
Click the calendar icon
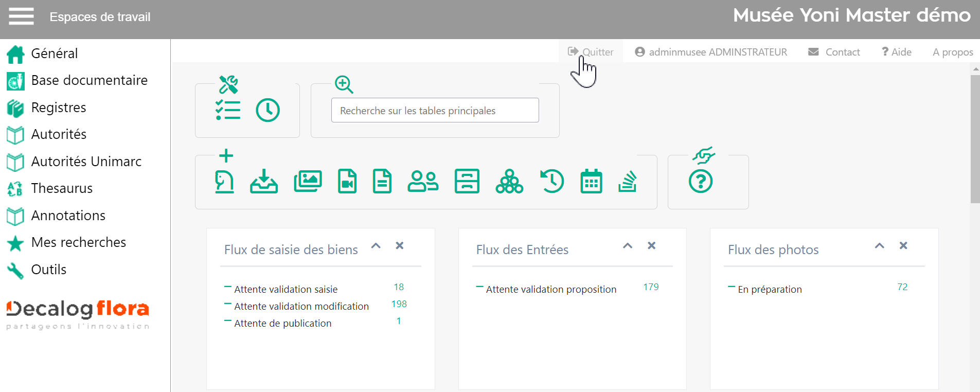(591, 182)
